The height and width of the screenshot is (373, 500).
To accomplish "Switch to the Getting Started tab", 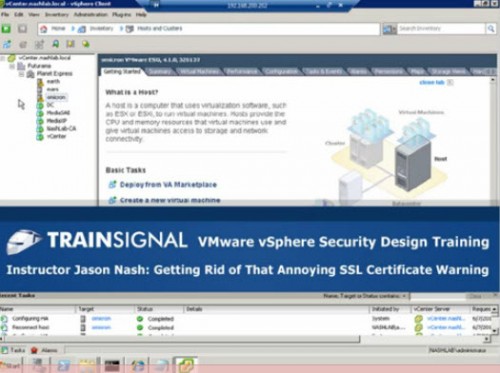I will pyautogui.click(x=122, y=71).
